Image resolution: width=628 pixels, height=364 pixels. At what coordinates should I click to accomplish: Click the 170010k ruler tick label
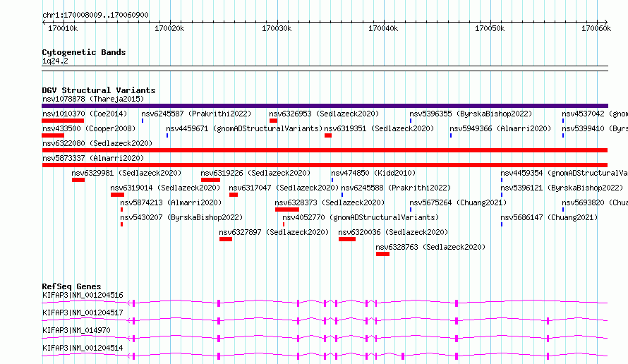63,28
